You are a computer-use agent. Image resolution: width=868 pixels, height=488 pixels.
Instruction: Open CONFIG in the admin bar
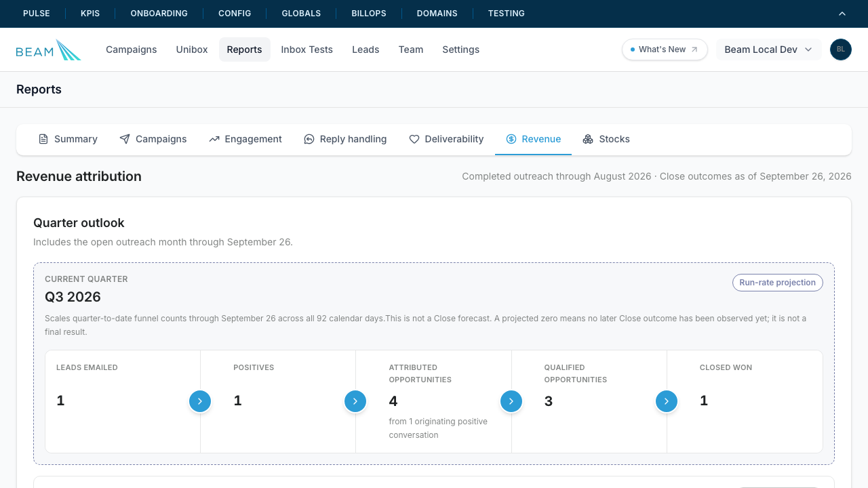[x=235, y=14]
